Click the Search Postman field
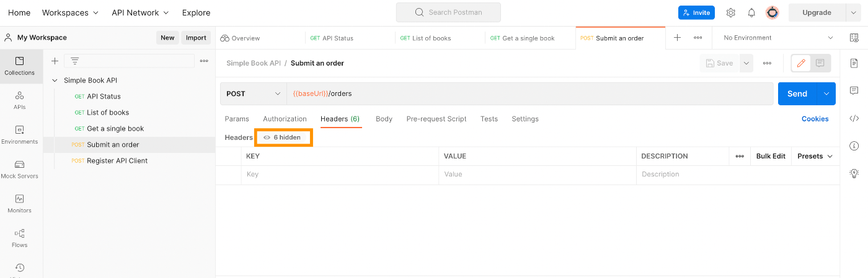The height and width of the screenshot is (278, 868). tap(448, 12)
